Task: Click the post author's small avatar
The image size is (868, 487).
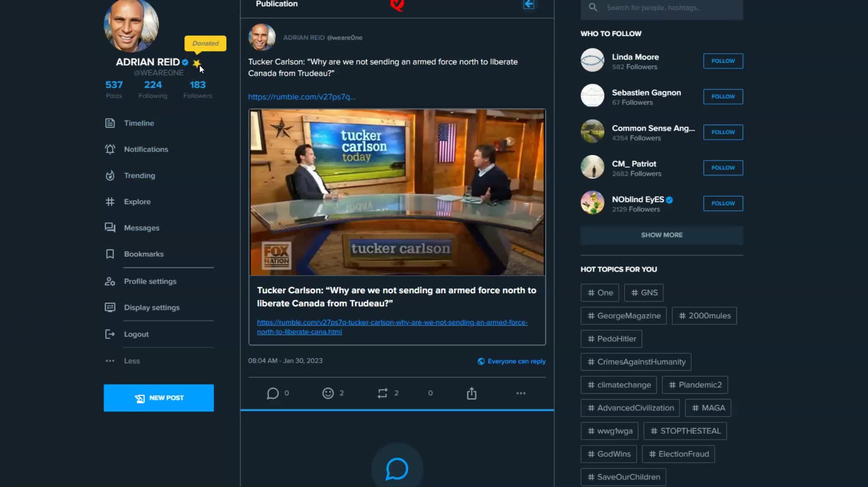Action: tap(262, 37)
